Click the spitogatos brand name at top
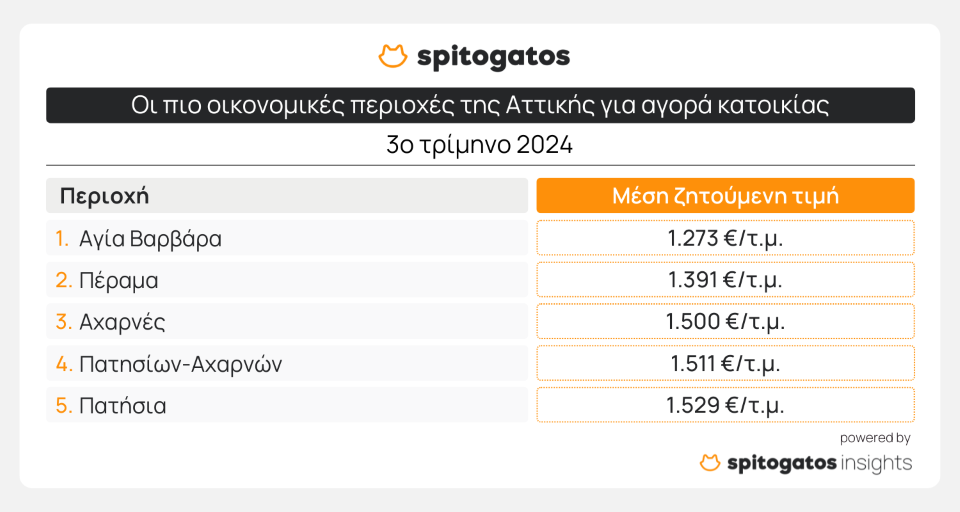Viewport: 960px width, 512px height. (x=493, y=56)
